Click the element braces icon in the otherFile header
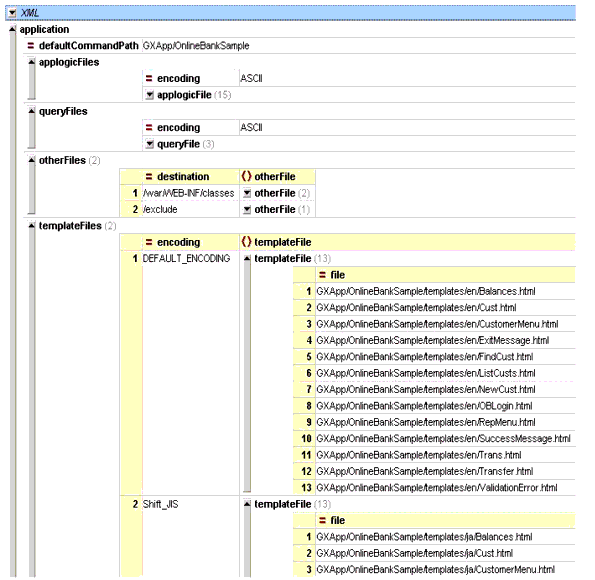Viewport: 595px width, 580px height. click(247, 177)
